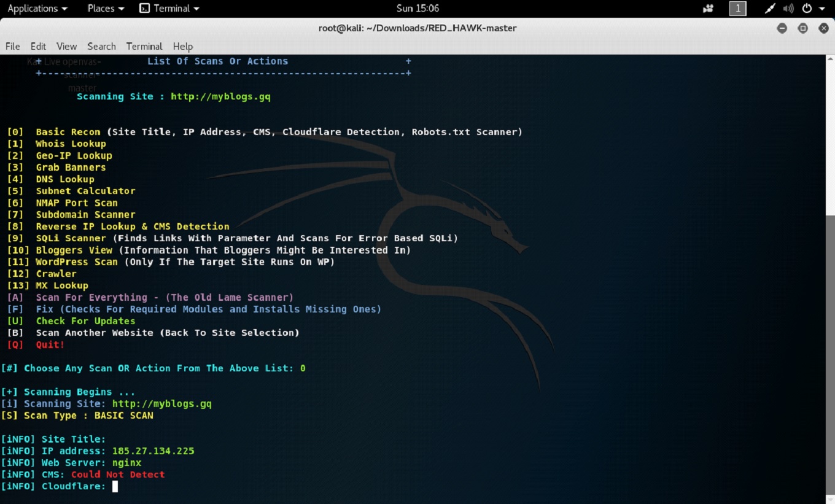The image size is (835, 504).
Task: Maximize the terminal window
Action: (x=802, y=28)
